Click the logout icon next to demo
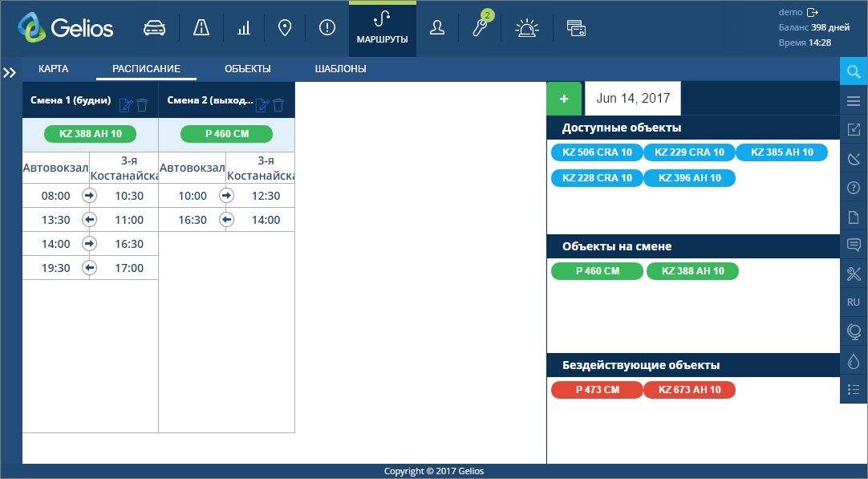This screenshot has width=868, height=479. tap(813, 12)
